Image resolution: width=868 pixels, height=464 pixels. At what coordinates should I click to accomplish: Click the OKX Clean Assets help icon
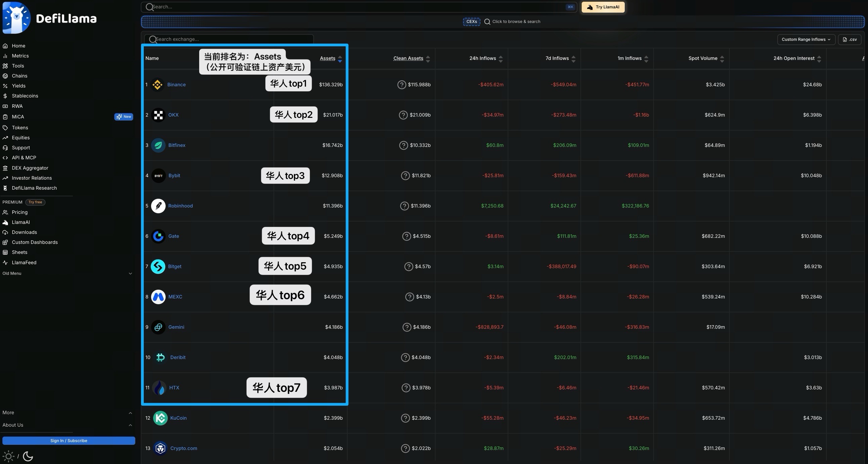point(403,115)
